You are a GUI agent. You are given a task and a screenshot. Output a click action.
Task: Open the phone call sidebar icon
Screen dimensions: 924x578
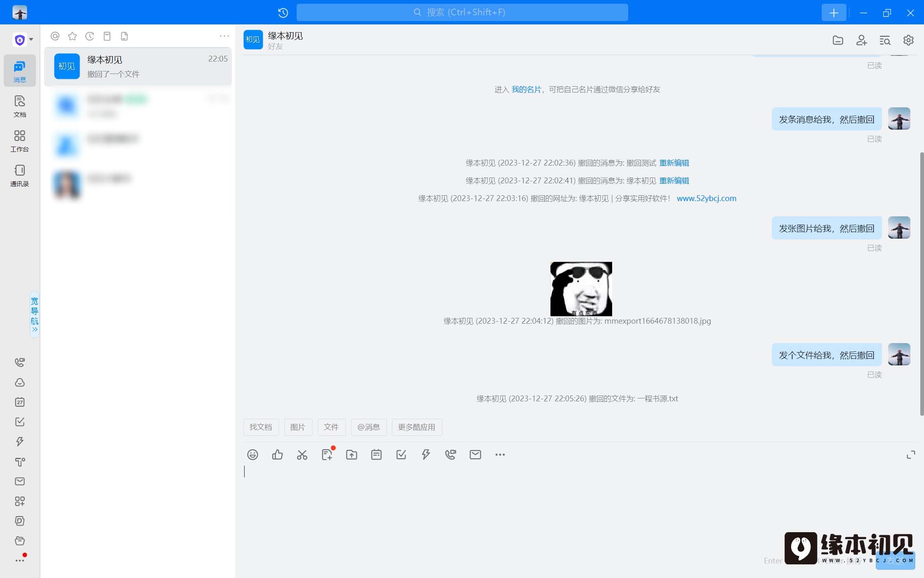coord(20,362)
